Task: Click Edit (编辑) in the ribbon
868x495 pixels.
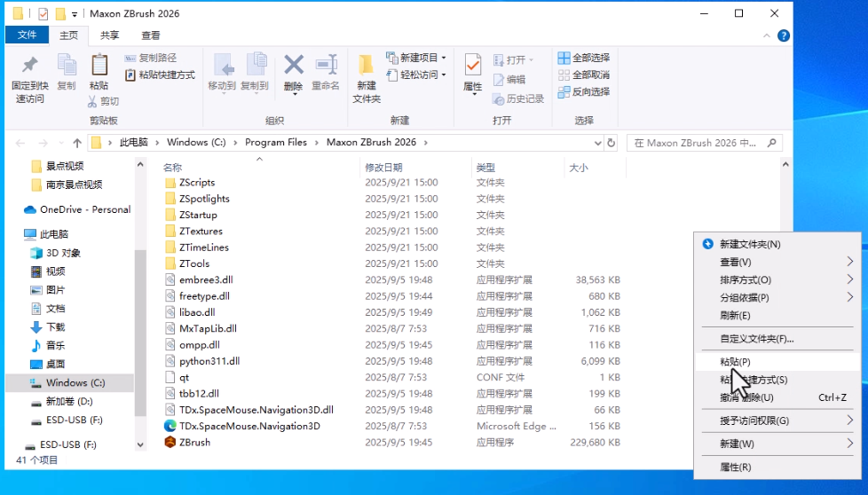Action: pos(509,80)
